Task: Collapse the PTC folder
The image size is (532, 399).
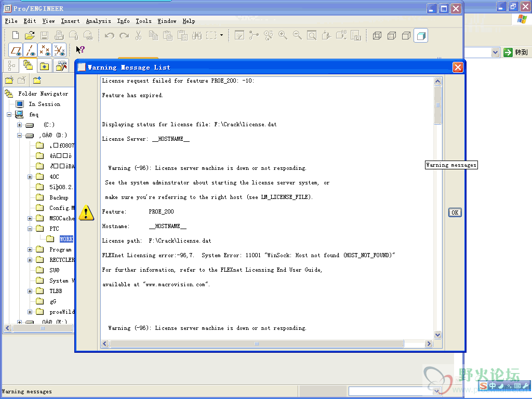Action: 30,229
